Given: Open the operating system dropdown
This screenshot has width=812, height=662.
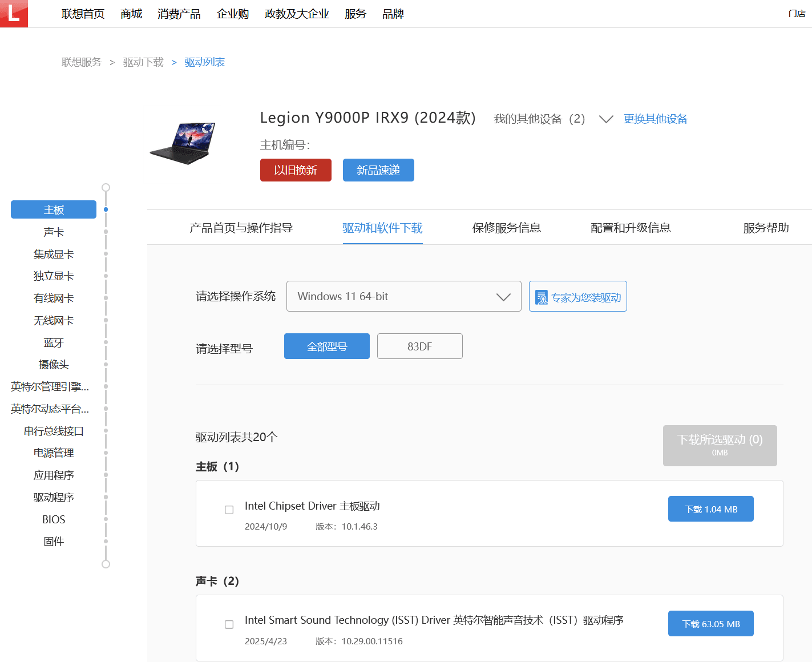Looking at the screenshot, I should [404, 296].
